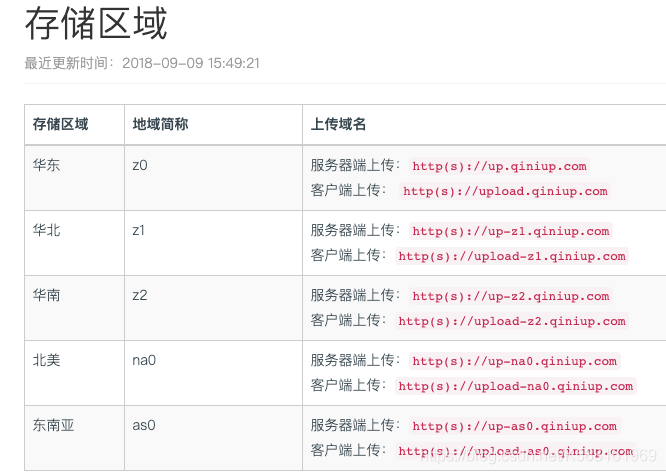
Task: Click the 华东 region cell
Action: pyautogui.click(x=46, y=165)
